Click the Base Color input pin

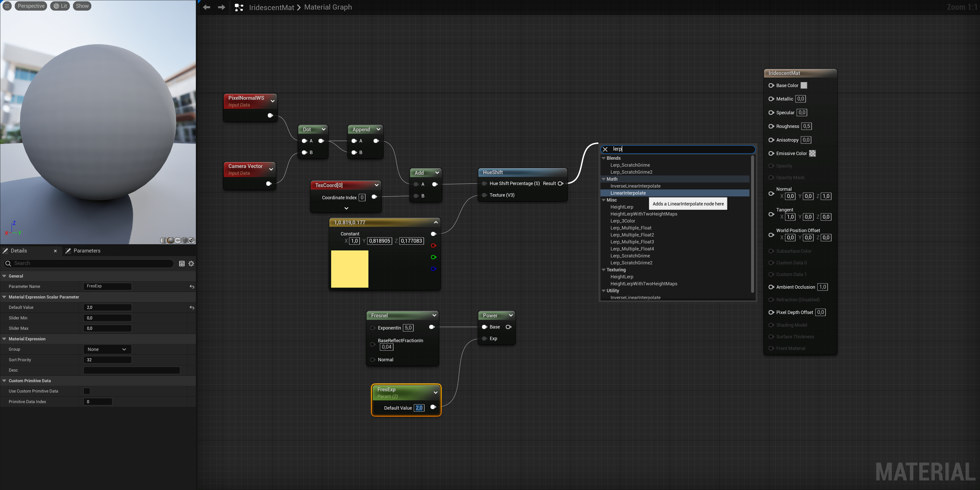click(x=771, y=86)
